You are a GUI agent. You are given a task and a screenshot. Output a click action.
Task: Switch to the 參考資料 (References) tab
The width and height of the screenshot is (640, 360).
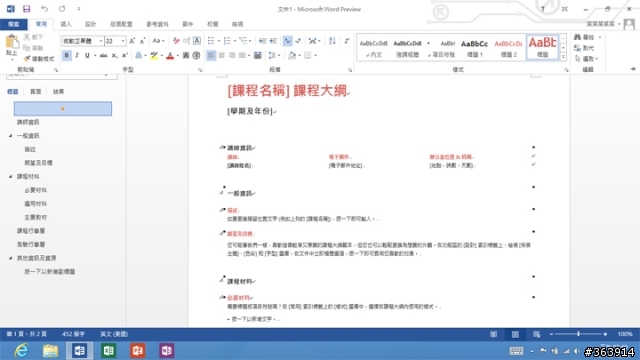point(157,24)
